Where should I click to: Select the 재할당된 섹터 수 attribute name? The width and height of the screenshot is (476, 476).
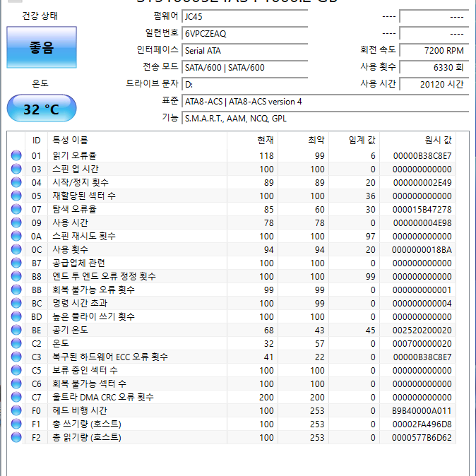pyautogui.click(x=84, y=196)
